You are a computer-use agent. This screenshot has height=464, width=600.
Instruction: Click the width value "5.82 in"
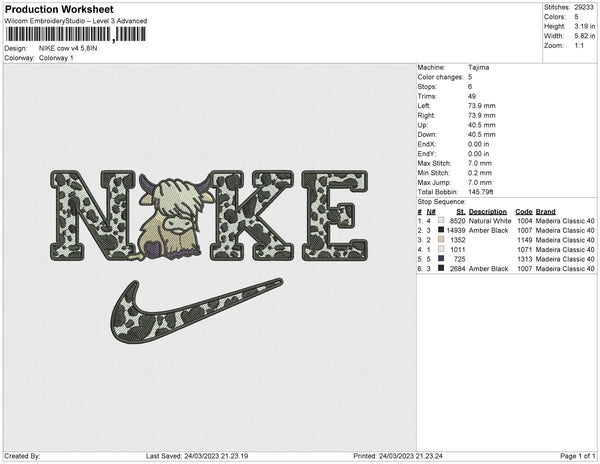pyautogui.click(x=584, y=36)
